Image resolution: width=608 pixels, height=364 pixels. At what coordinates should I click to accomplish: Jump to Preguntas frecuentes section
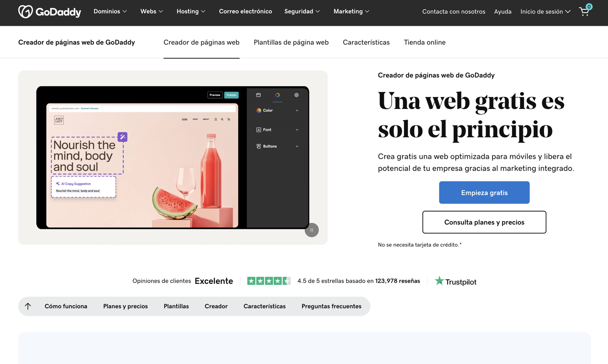pyautogui.click(x=332, y=306)
